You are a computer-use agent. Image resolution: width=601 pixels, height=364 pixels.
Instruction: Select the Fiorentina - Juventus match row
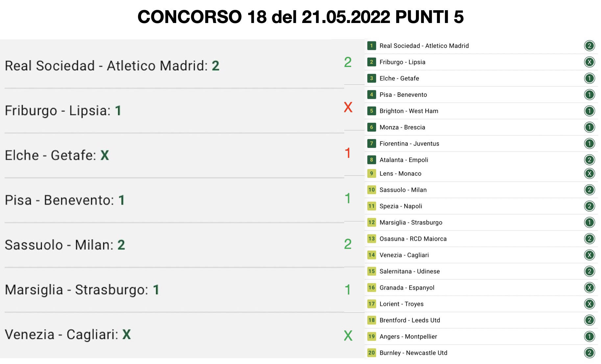point(409,144)
